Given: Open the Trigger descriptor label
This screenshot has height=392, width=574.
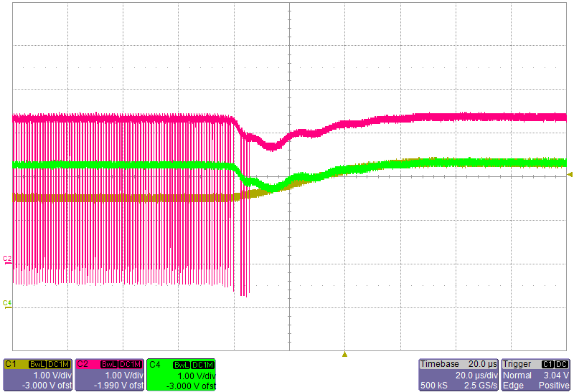Looking at the screenshot, I should 517,364.
